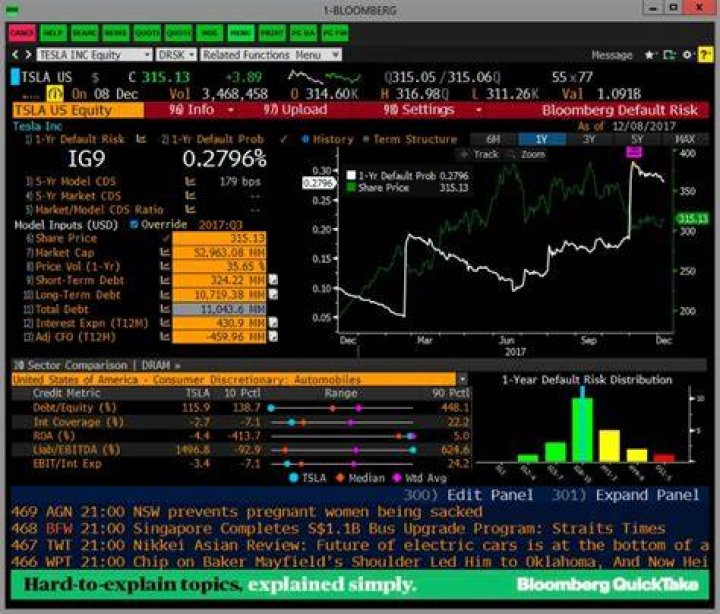Viewport: 720px width, 614px height.
Task: Select the MAX time range tab
Action: pyautogui.click(x=685, y=139)
